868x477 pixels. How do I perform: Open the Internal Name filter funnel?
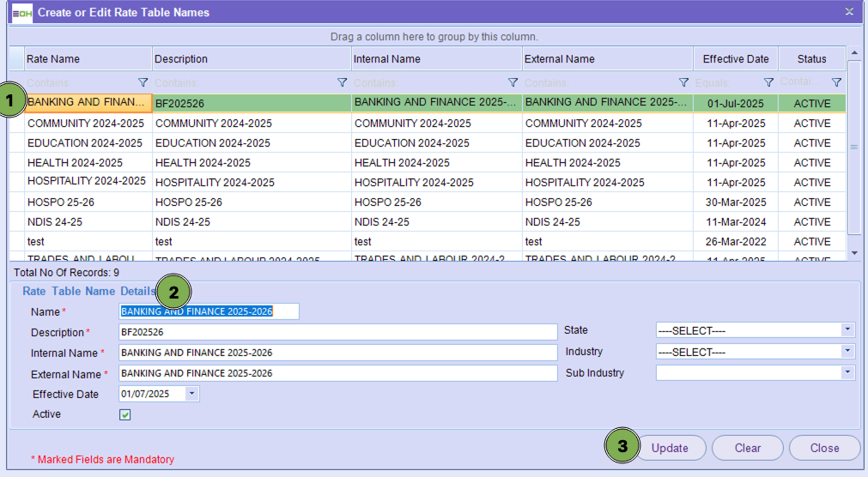pyautogui.click(x=513, y=83)
